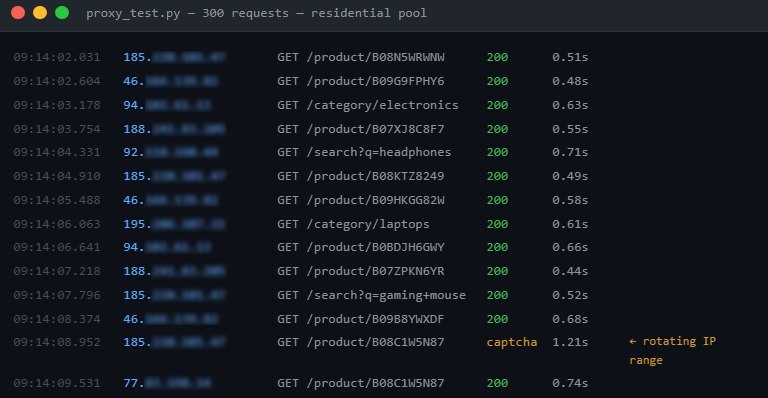Select timestamp 09:14:05.488
768x398 pixels.
tap(57, 200)
